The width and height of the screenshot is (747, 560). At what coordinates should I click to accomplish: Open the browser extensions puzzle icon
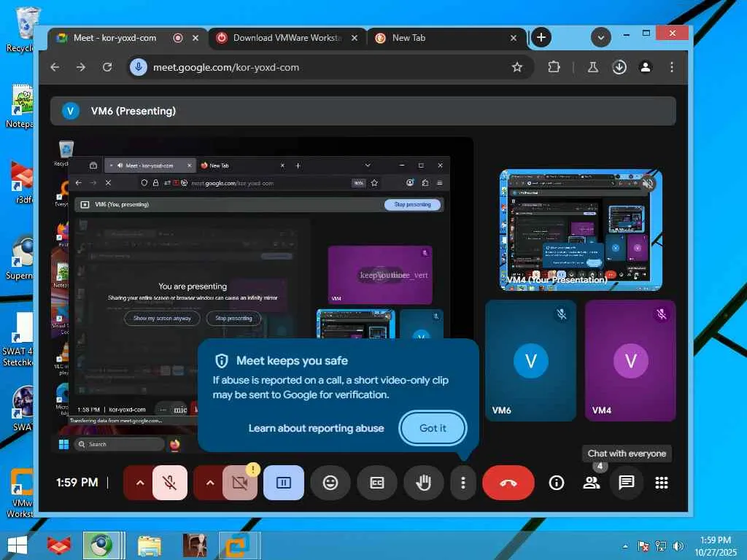tap(554, 67)
